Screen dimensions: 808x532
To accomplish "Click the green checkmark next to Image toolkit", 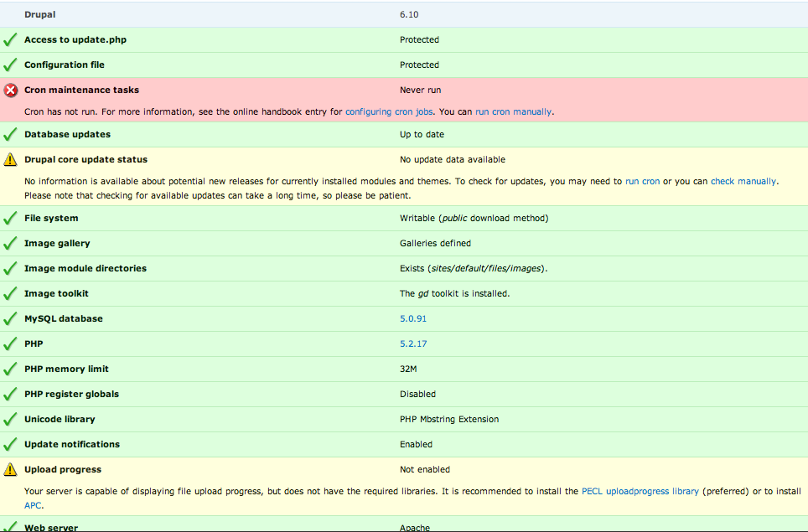I will pyautogui.click(x=10, y=294).
